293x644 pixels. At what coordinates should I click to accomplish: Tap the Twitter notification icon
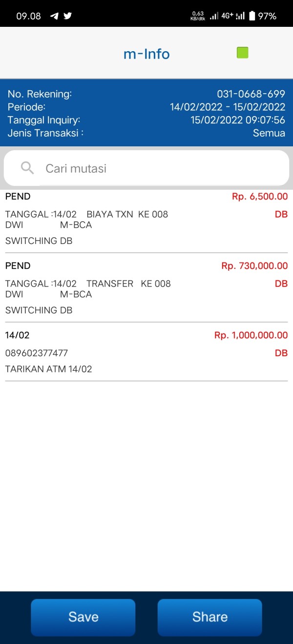[67, 16]
